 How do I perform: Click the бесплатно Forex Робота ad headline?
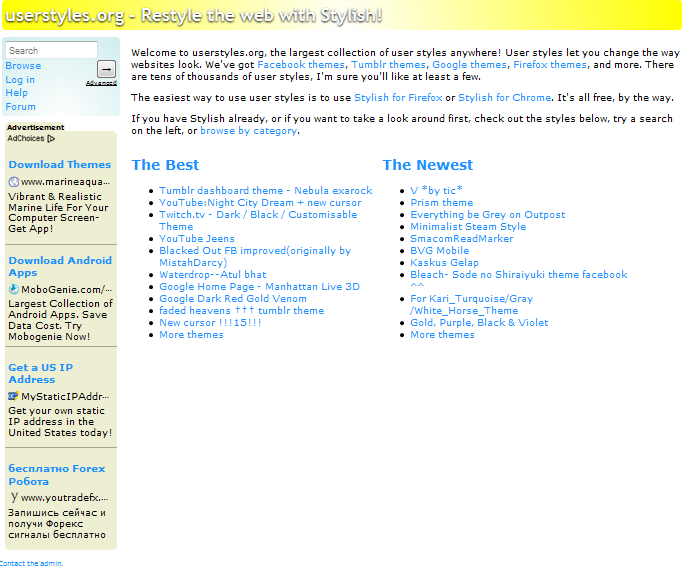coord(57,475)
